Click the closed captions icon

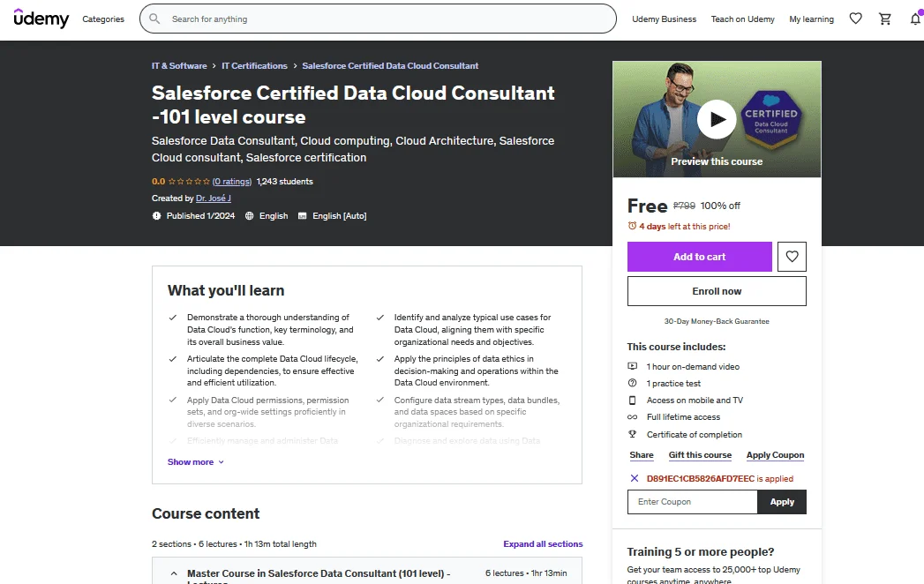(303, 215)
